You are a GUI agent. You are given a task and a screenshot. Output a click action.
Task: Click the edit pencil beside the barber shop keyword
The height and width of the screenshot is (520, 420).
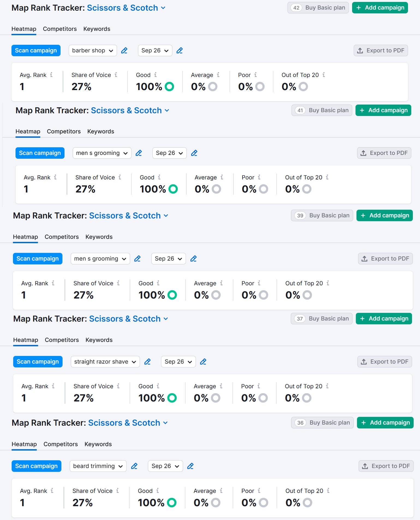124,50
